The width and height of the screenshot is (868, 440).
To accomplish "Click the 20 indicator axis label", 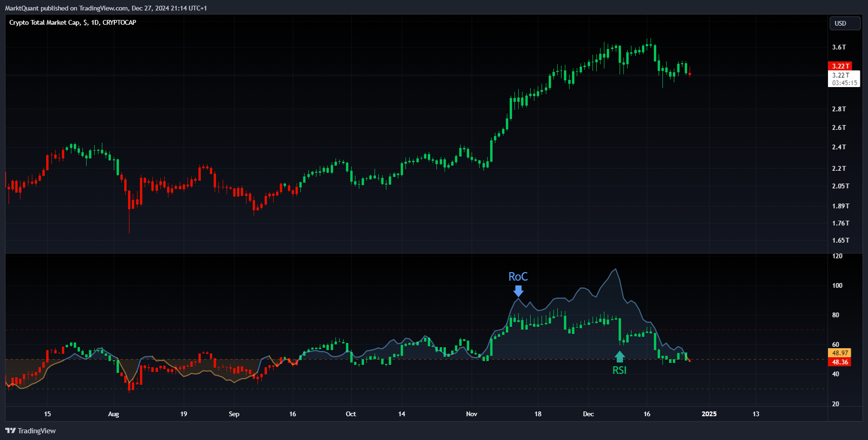I will (x=836, y=404).
